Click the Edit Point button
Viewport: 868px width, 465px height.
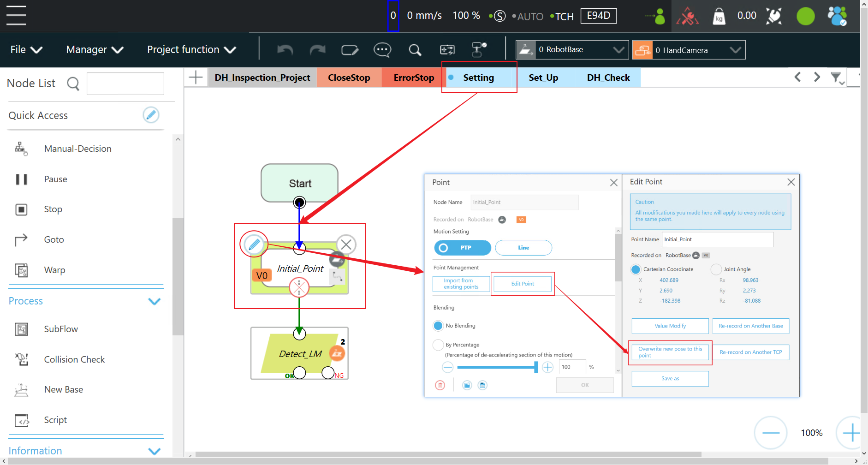[x=523, y=284]
